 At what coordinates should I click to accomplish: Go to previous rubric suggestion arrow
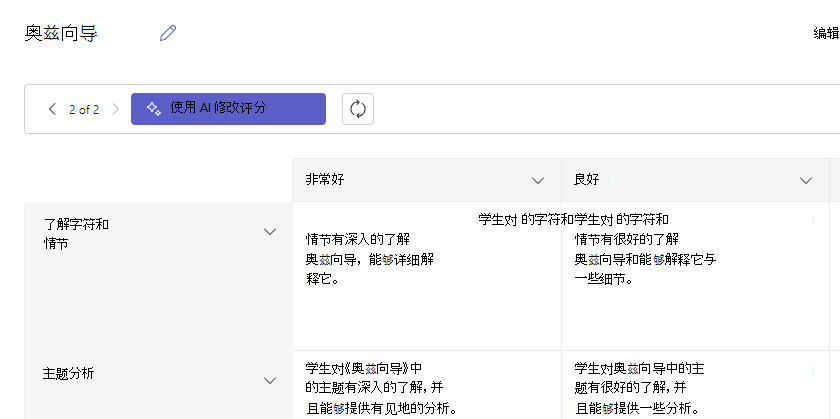click(x=52, y=109)
